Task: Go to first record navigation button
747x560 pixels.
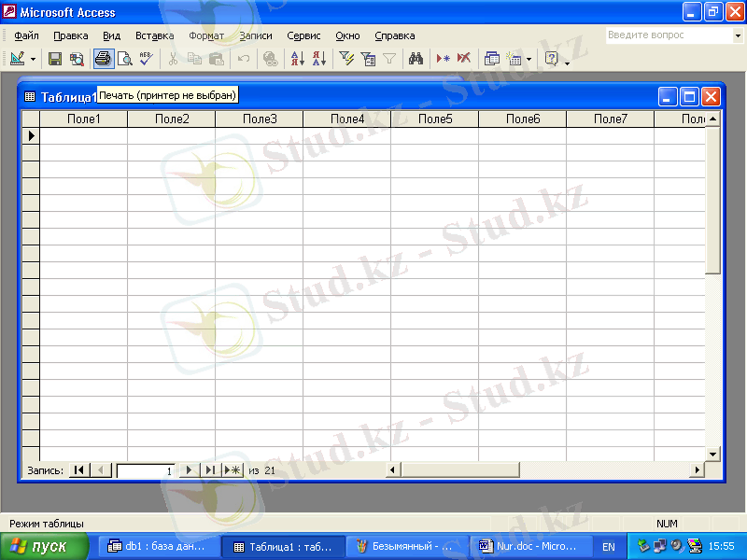Action: click(x=79, y=470)
